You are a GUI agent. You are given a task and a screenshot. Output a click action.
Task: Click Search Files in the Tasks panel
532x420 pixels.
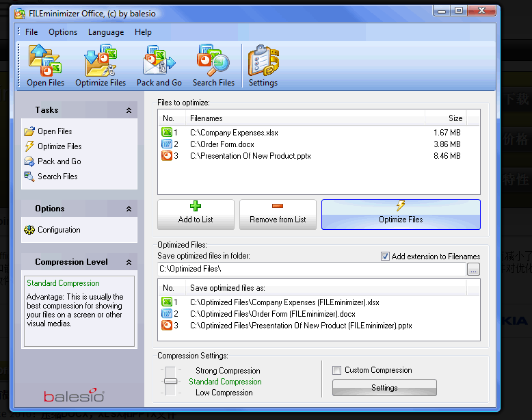click(57, 176)
